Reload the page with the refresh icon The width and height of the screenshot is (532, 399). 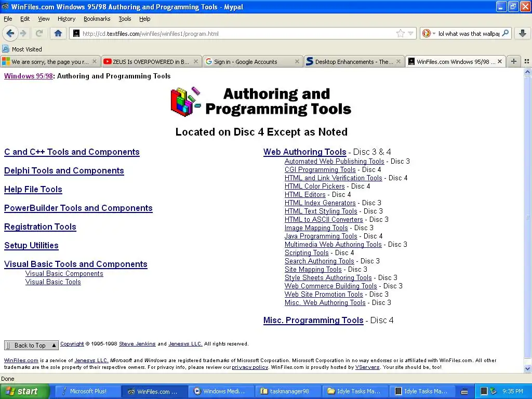tap(39, 33)
